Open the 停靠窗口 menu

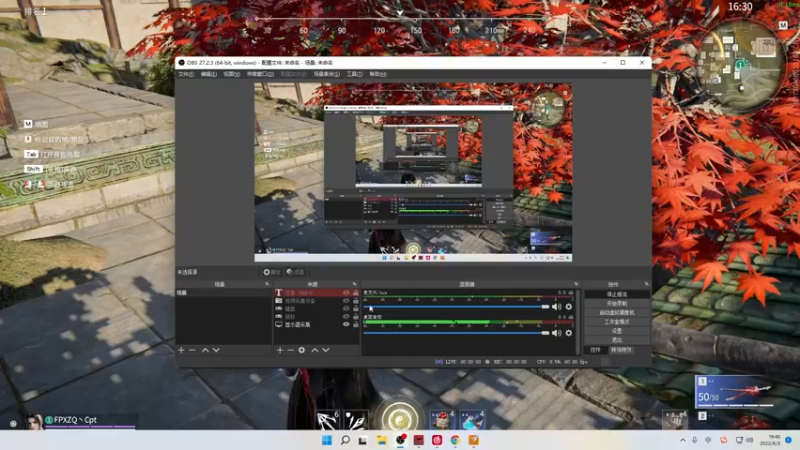point(260,74)
